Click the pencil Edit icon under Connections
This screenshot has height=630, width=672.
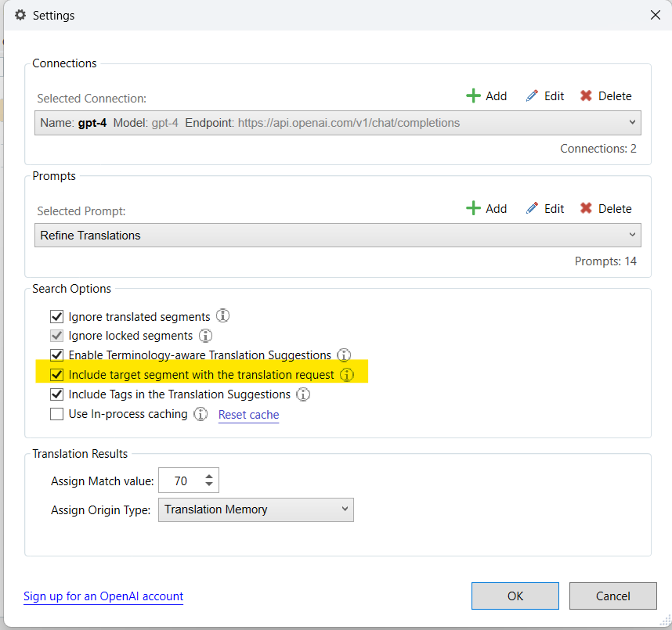click(x=532, y=95)
